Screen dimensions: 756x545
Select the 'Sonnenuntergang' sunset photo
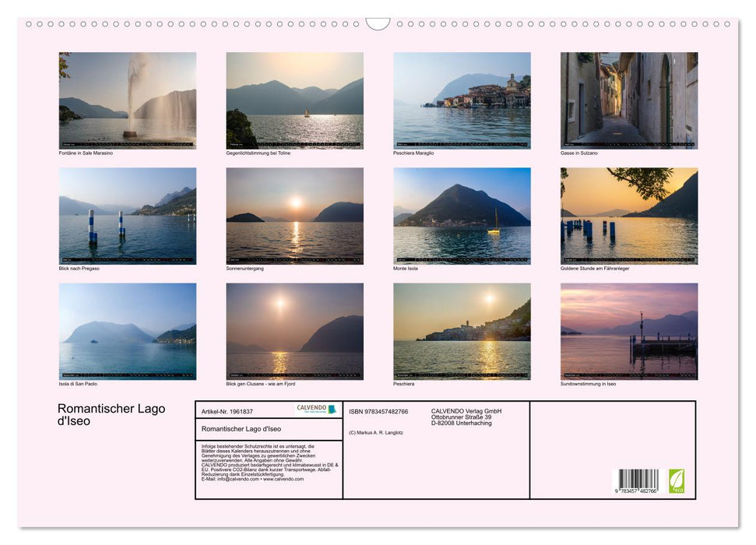coord(294,215)
